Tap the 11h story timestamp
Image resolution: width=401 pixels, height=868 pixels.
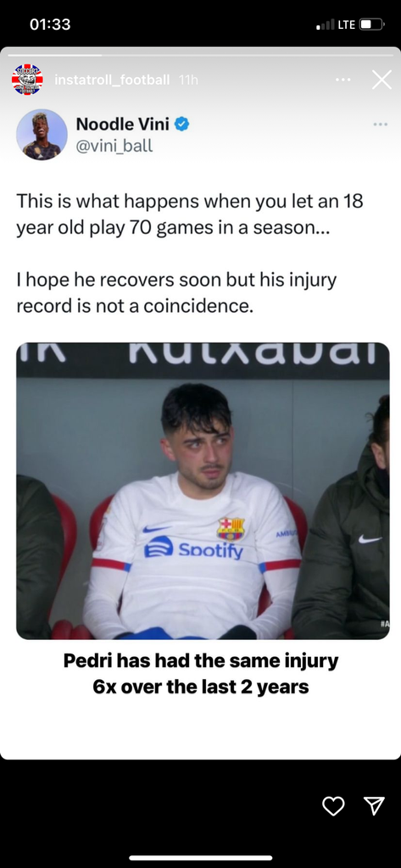pos(188,80)
